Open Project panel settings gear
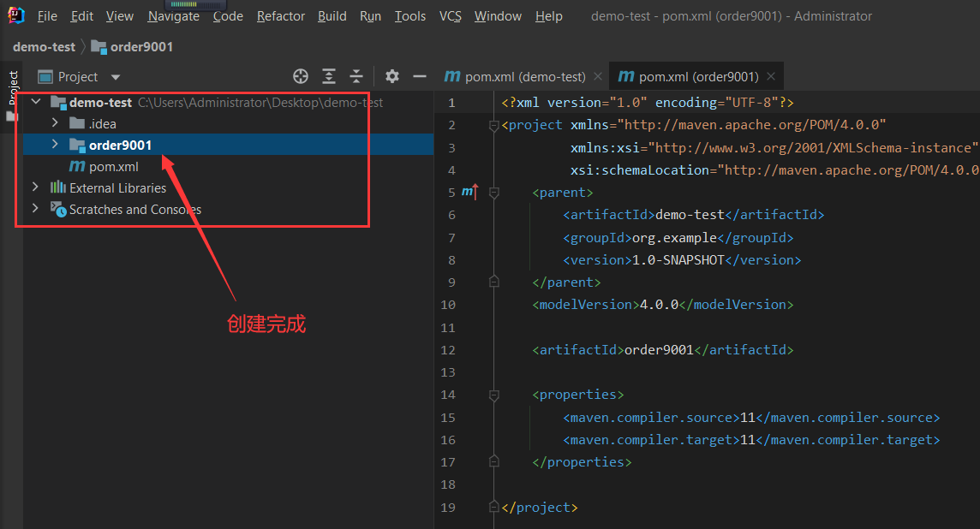The image size is (980, 529). click(391, 76)
